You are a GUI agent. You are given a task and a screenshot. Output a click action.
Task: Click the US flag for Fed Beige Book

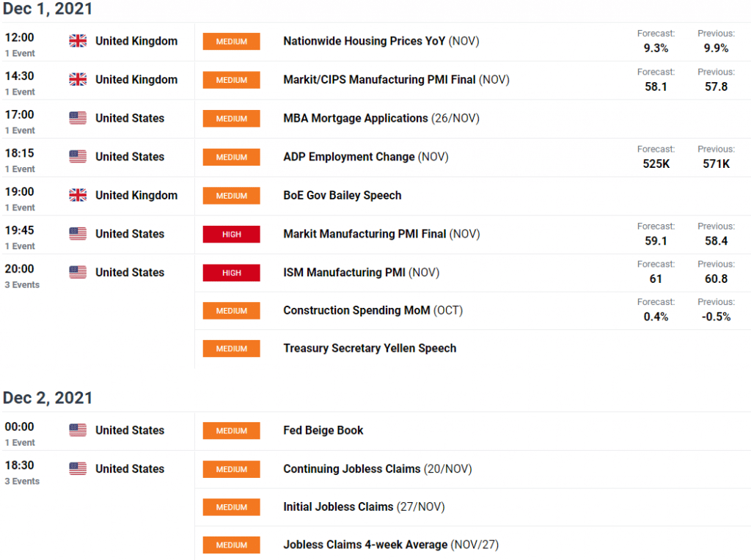tap(78, 430)
